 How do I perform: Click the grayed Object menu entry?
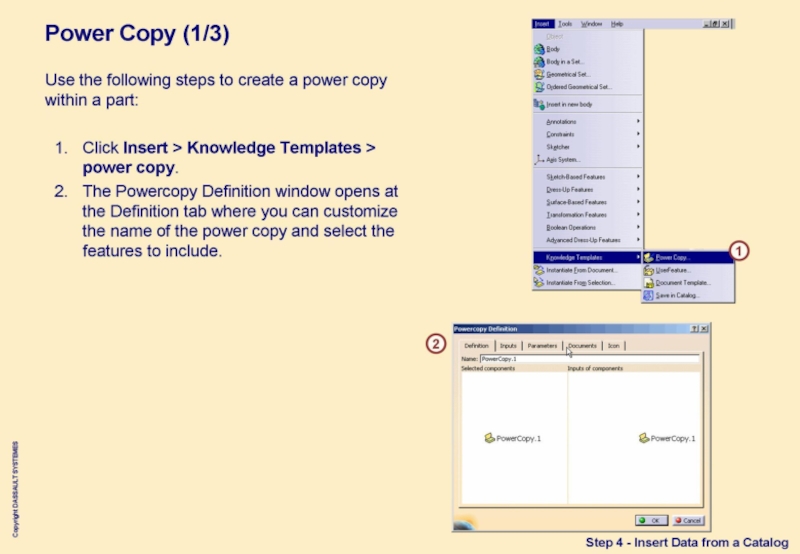click(555, 37)
